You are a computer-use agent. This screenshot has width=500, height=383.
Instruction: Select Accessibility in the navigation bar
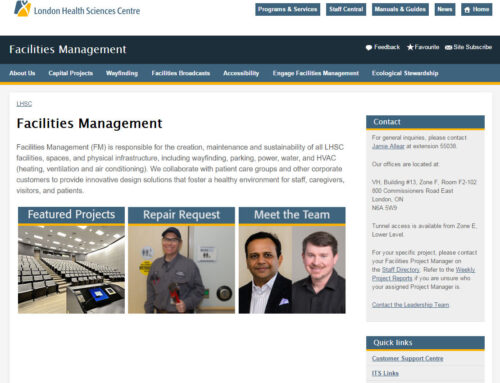coord(241,73)
